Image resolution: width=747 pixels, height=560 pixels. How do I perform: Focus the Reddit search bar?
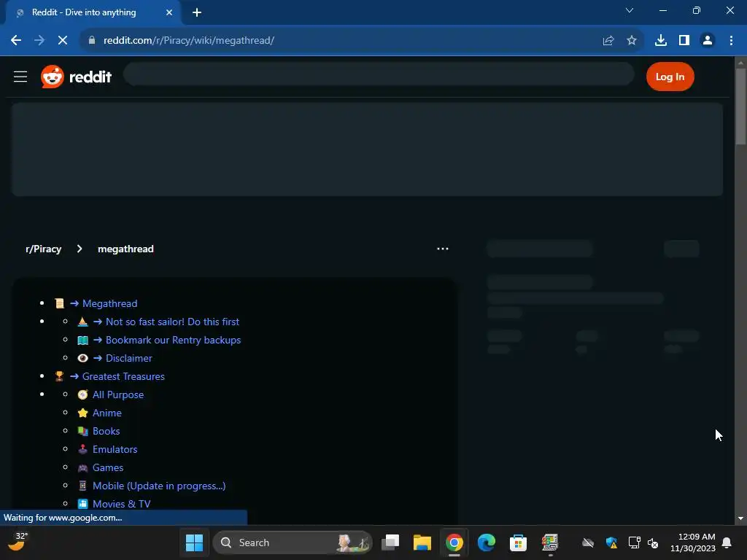379,74
